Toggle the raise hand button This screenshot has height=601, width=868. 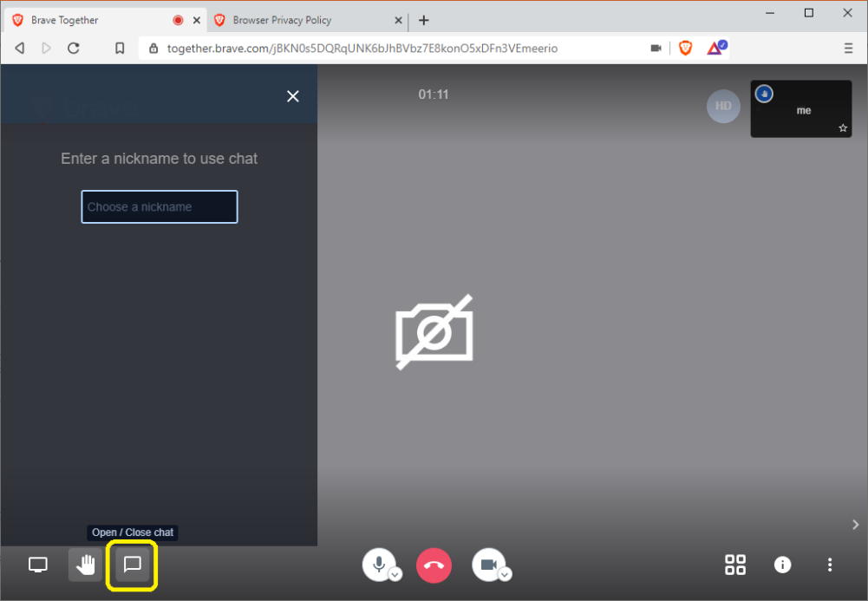pyautogui.click(x=86, y=565)
